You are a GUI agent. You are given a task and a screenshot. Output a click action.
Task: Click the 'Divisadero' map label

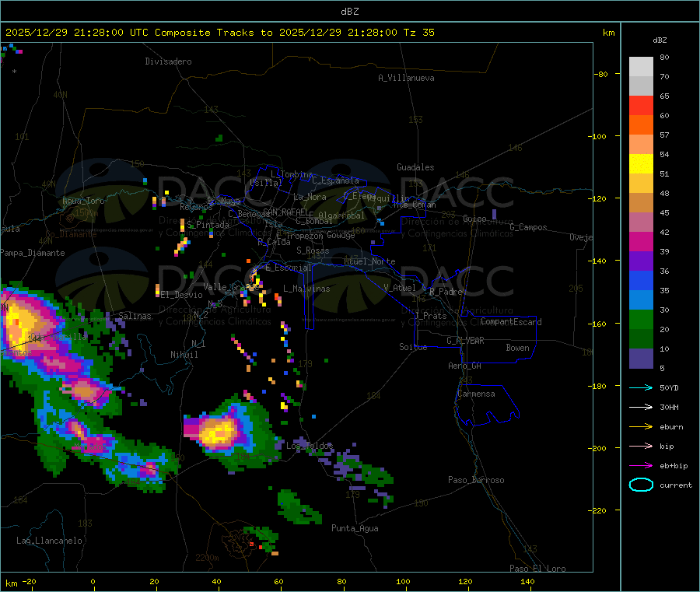click(x=168, y=61)
